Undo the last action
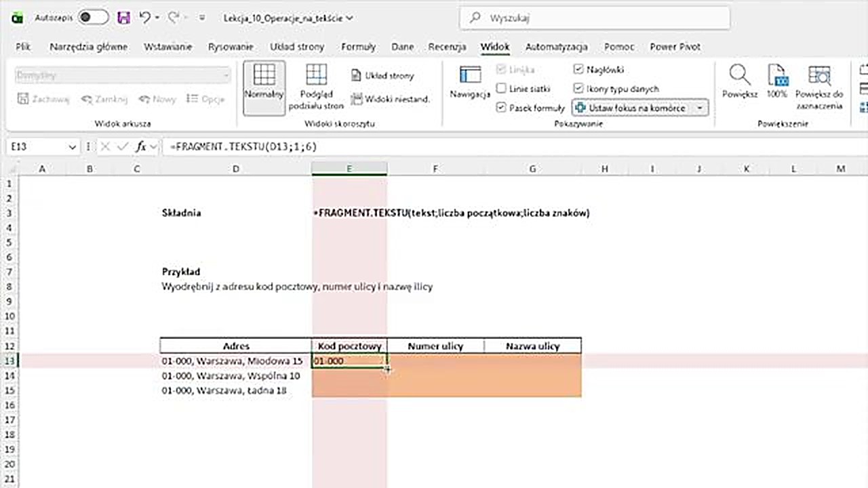Viewport: 868px width, 488px height. click(x=144, y=18)
